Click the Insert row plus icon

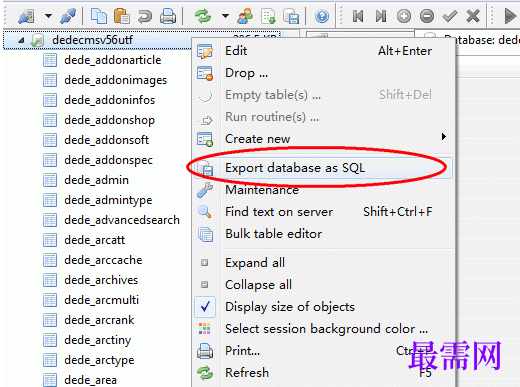404,16
